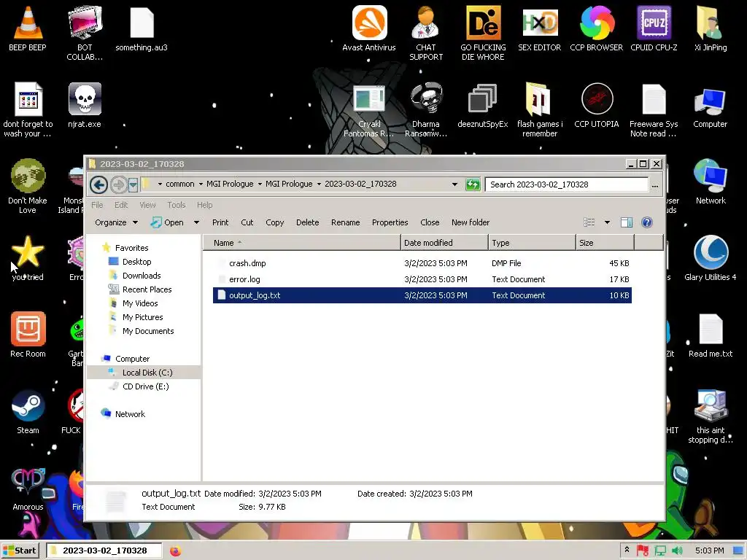The image size is (747, 560).
Task: Click the SEX EDITOR HxD desktop icon
Action: [x=539, y=28]
